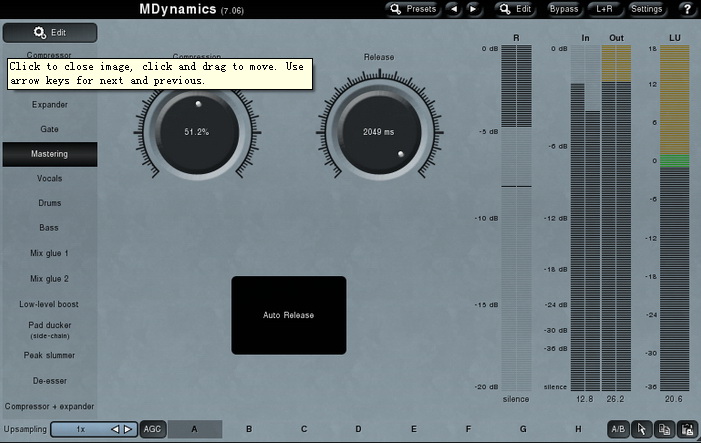
Task: Switch to preset slot B
Action: coord(249,429)
